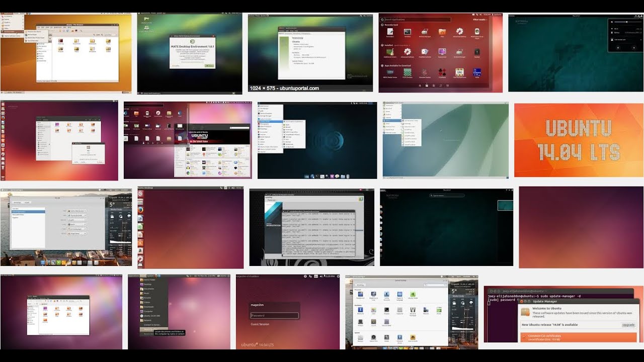Viewport: 644px width, 362px height.
Task: Open the dark teal GNOME volume popup thumbnail
Action: click(x=576, y=53)
